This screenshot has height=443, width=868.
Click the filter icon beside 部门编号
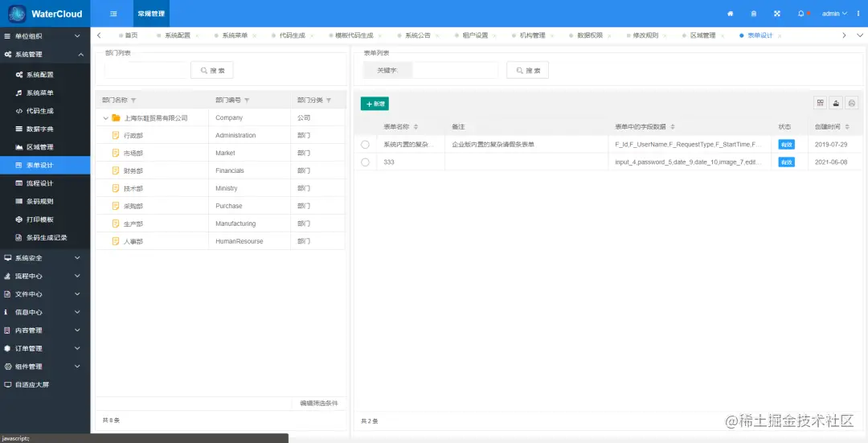pos(247,100)
